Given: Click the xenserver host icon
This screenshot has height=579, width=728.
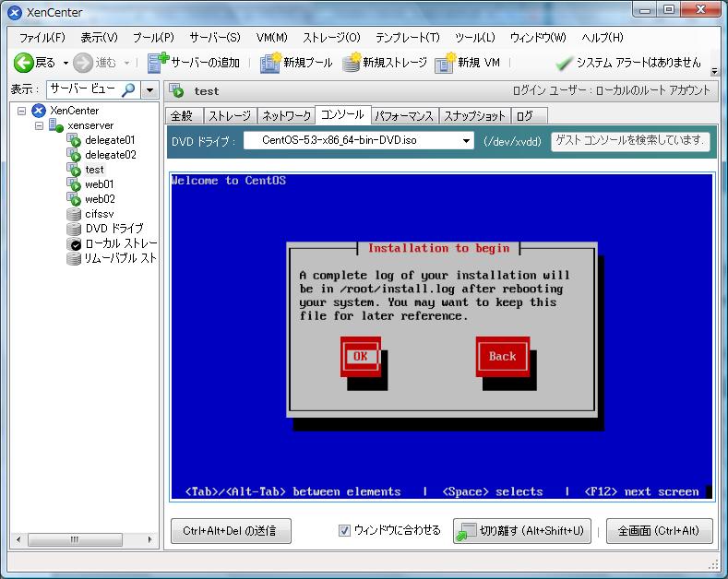Looking at the screenshot, I should [x=56, y=125].
